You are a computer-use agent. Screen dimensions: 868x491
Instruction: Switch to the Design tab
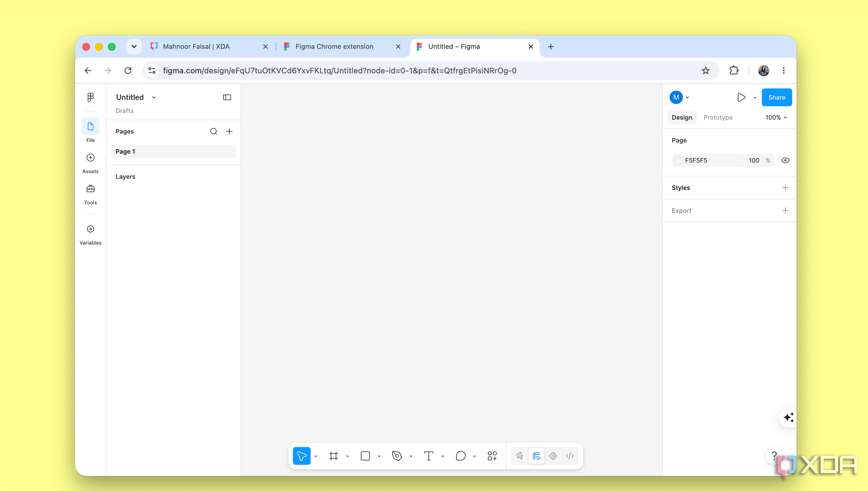[682, 117]
